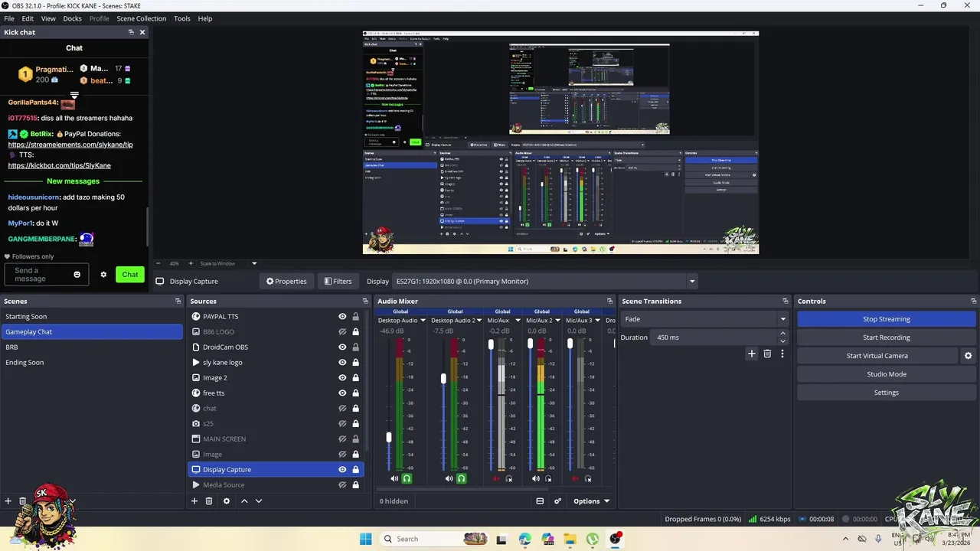980x551 pixels.
Task: Open the Help menu
Action: (205, 18)
